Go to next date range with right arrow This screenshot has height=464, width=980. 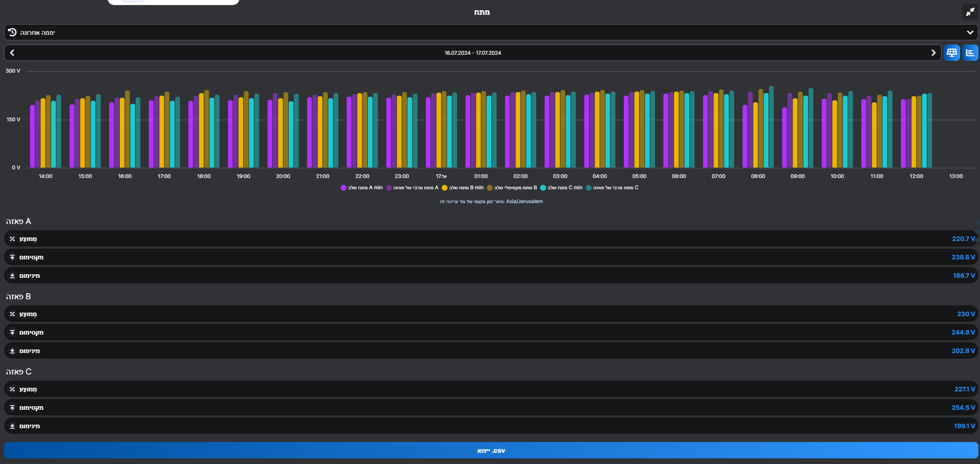pos(933,53)
